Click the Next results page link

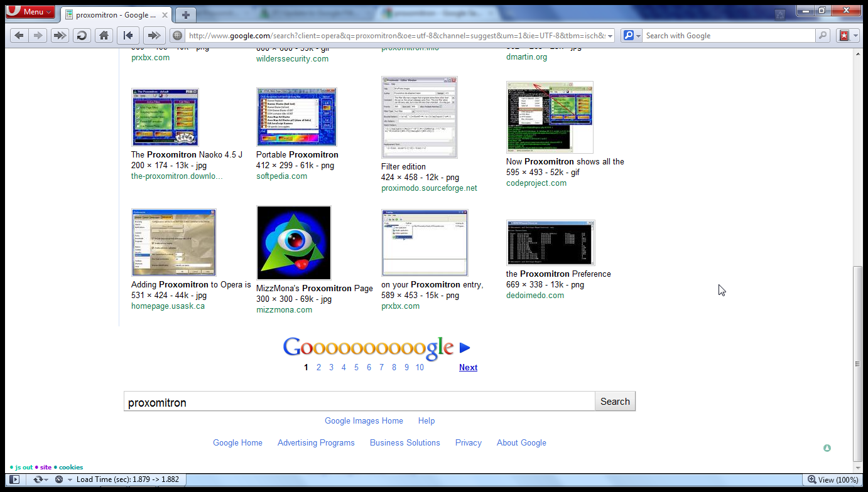click(468, 368)
